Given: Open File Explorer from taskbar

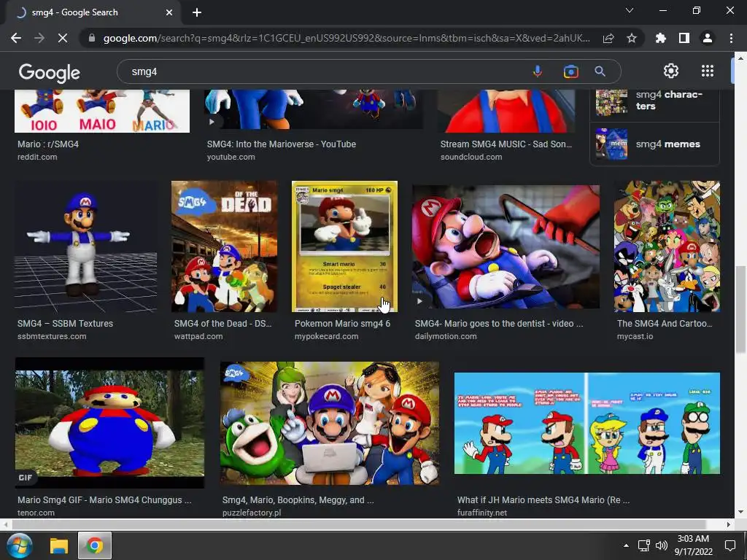Looking at the screenshot, I should coord(59,545).
